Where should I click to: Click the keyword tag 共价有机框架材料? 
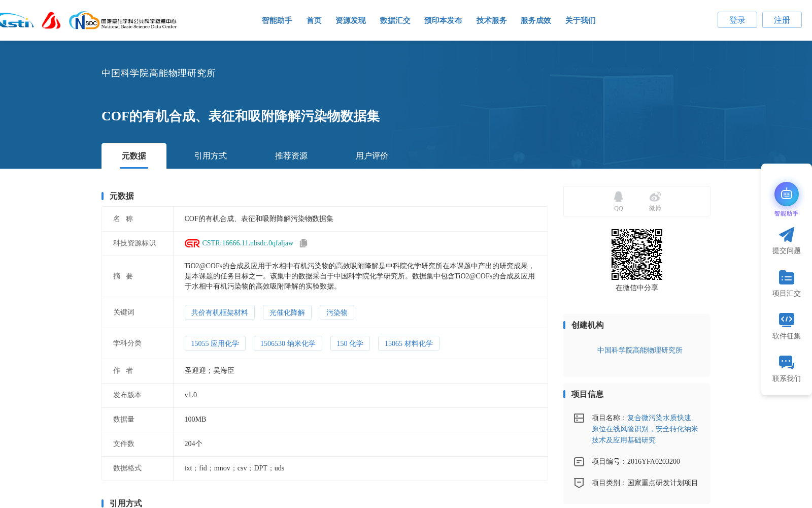[220, 312]
